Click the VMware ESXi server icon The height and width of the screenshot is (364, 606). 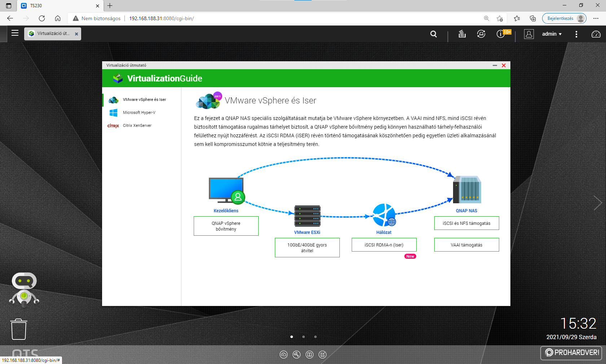coord(307,216)
